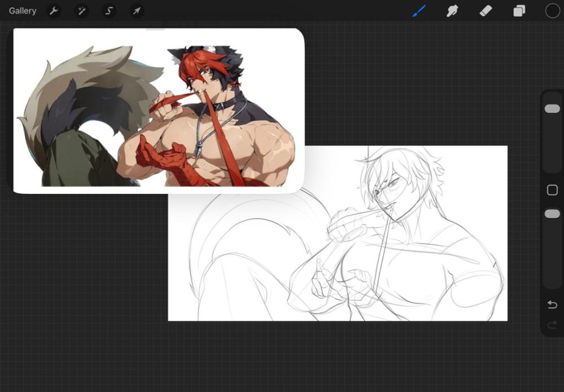Select the Brush tool
Image resolution: width=564 pixels, height=392 pixels.
(x=419, y=11)
